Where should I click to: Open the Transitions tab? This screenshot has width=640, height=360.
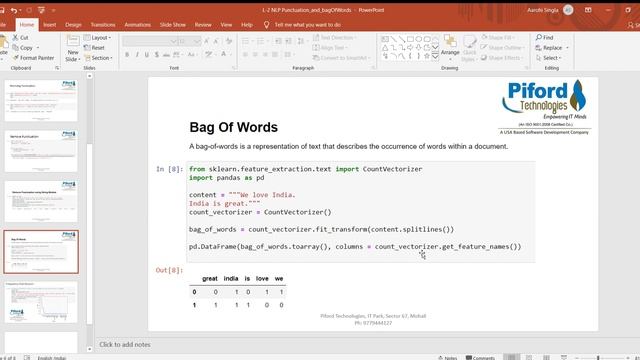pos(103,25)
